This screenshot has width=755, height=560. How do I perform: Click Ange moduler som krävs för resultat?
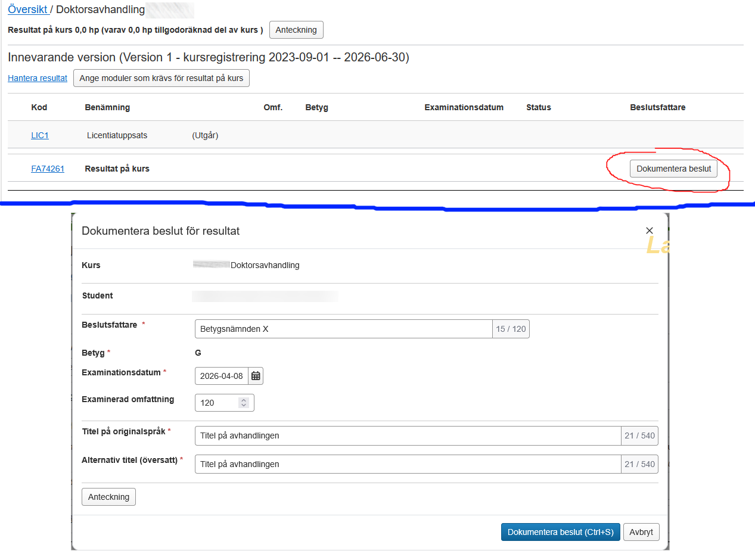click(161, 78)
